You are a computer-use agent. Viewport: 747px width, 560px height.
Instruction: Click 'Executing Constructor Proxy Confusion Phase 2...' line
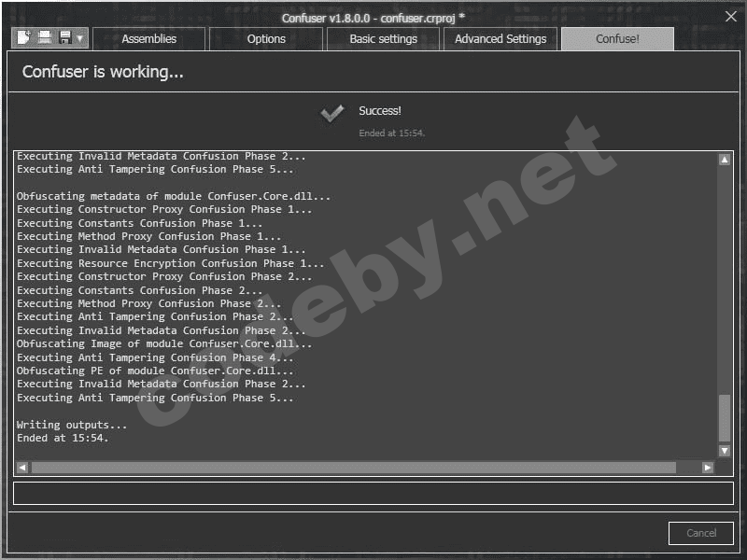tap(164, 276)
